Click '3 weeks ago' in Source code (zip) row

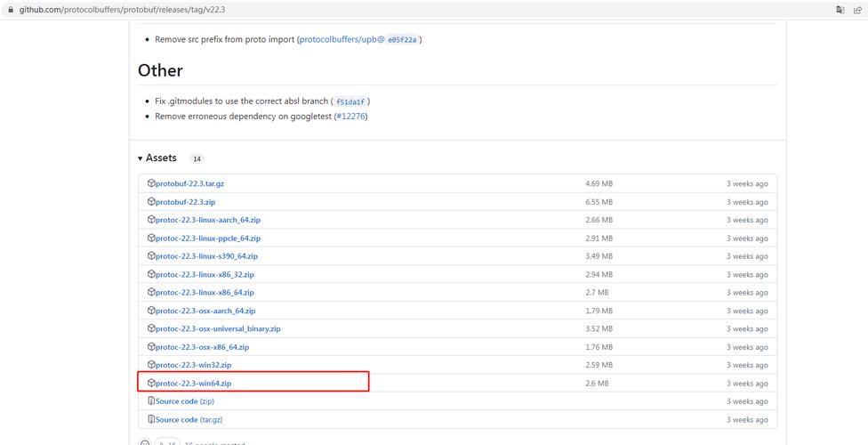747,401
